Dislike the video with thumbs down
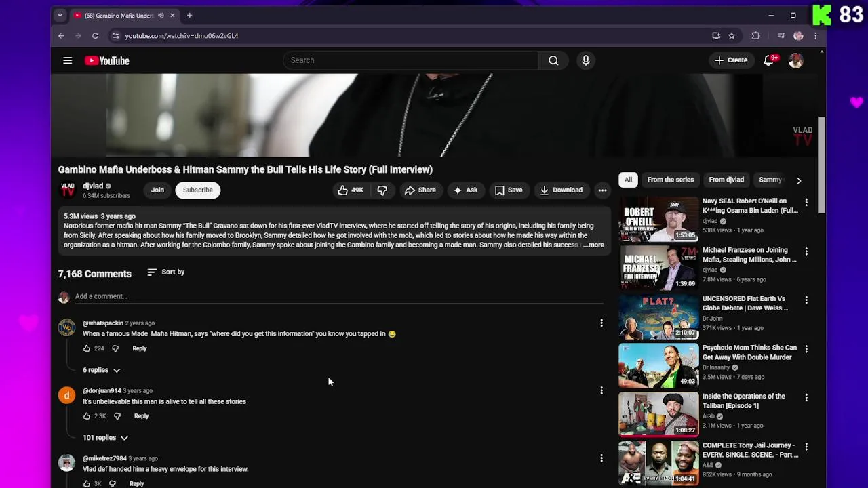 382,190
